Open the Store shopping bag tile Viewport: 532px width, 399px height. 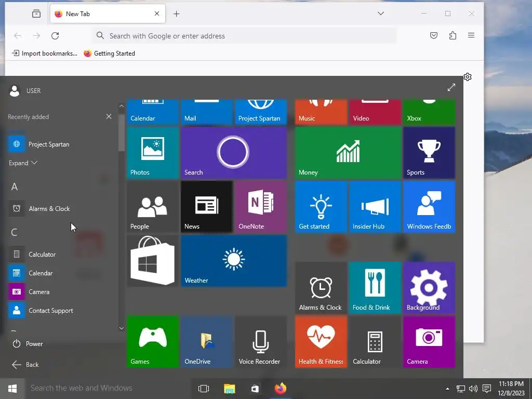click(152, 261)
